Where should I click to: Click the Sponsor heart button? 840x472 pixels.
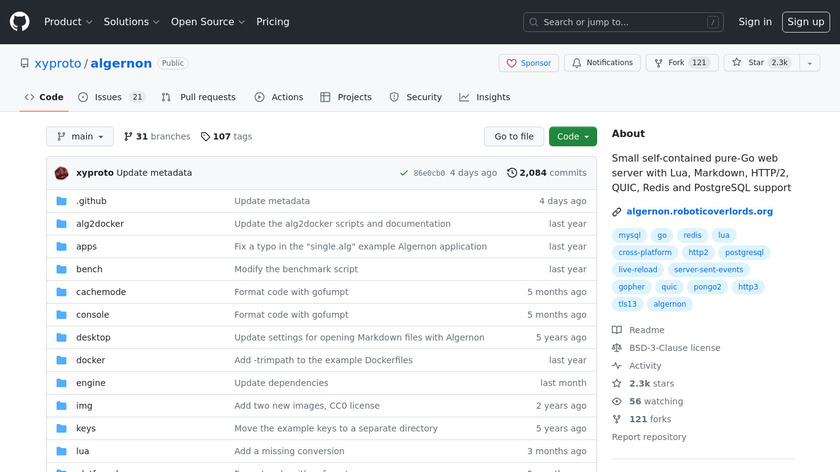coord(528,63)
